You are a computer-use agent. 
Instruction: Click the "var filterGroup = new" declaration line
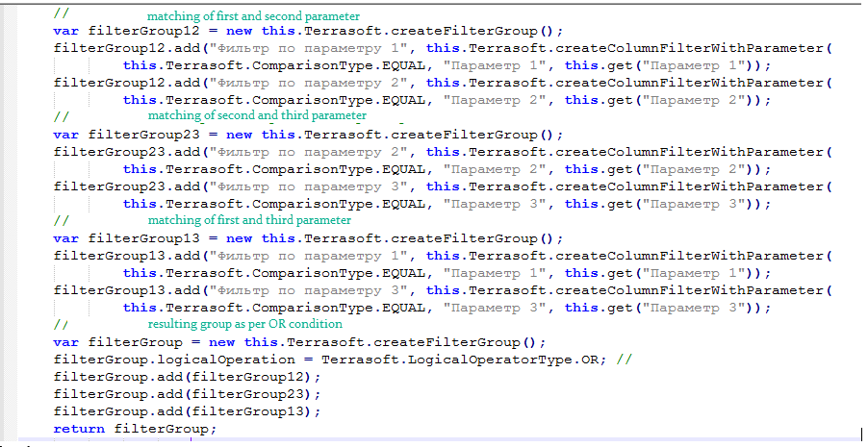point(299,342)
